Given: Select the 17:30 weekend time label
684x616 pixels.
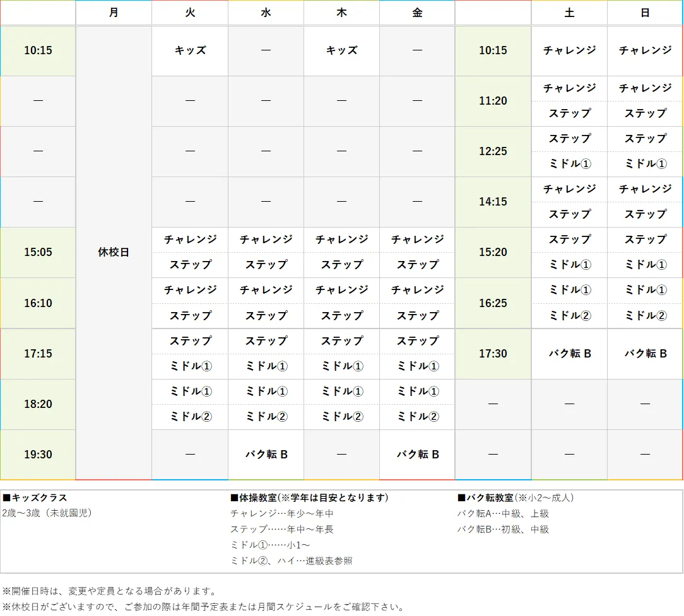Looking at the screenshot, I should point(492,354).
